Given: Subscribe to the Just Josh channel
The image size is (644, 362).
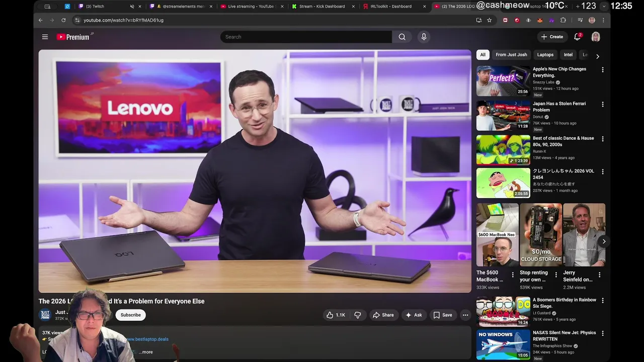Looking at the screenshot, I should click(130, 315).
